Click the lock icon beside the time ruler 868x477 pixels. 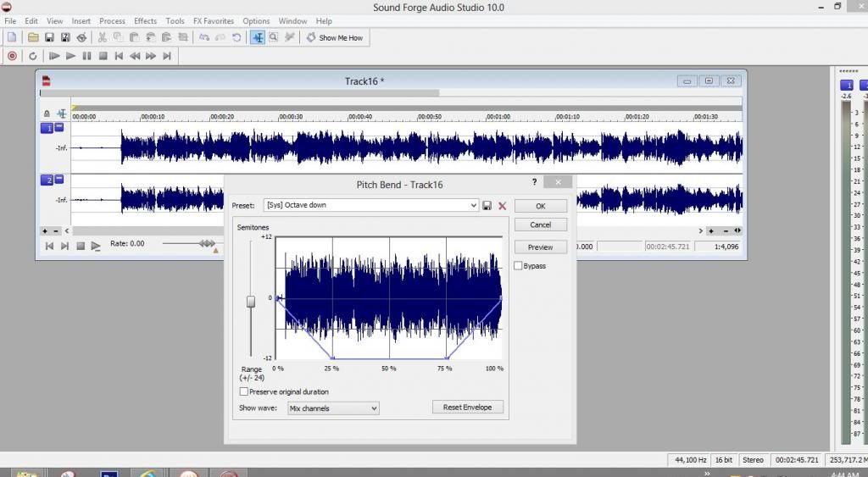click(x=47, y=114)
